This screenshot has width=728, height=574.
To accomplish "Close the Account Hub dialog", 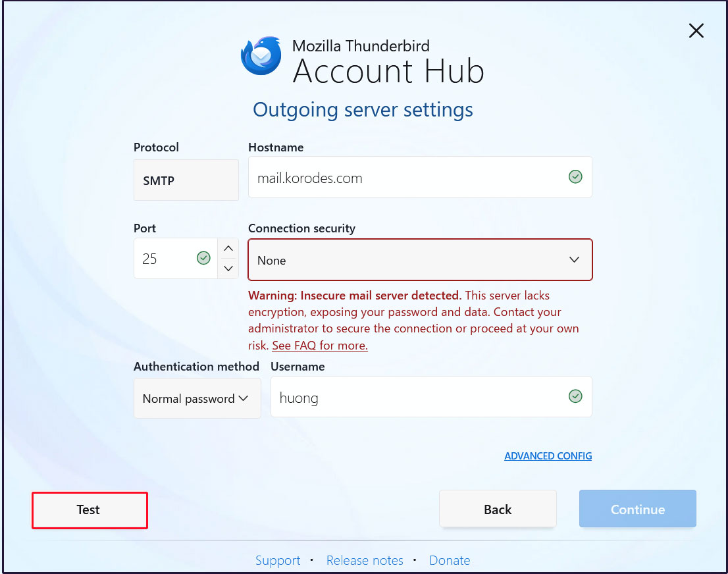I will [696, 31].
